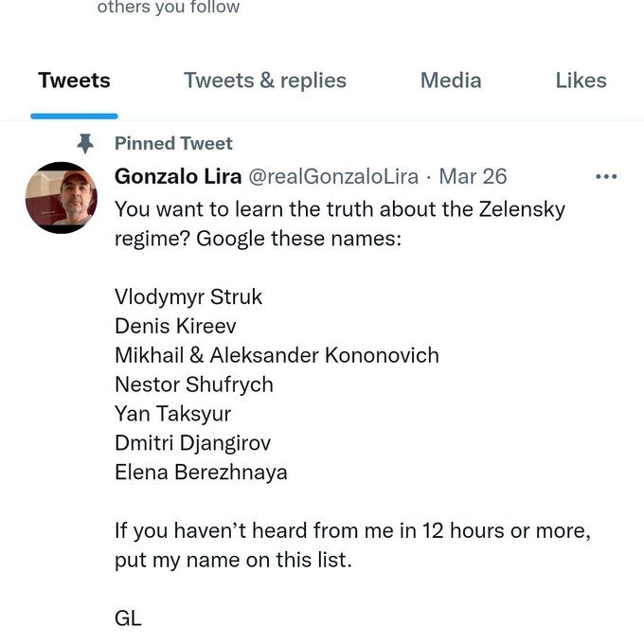Click the name Elena Berezhnaya in tweet
The width and height of the screenshot is (644, 644).
tap(201, 473)
